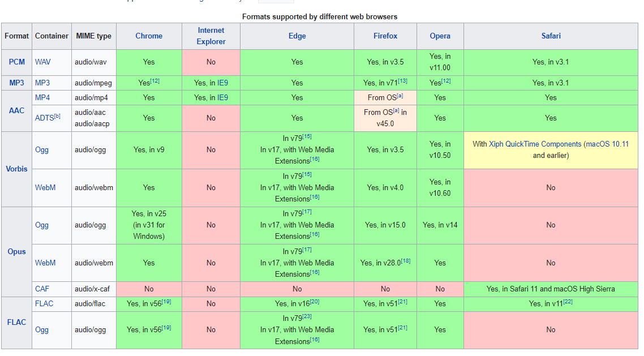Screen dimensions: 644x356
Task: Click the "Yes, in v9" Chrome cell
Action: pos(149,150)
